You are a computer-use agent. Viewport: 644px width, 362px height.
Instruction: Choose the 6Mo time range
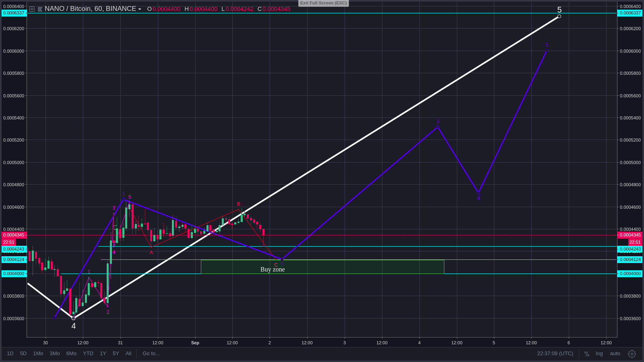point(71,354)
